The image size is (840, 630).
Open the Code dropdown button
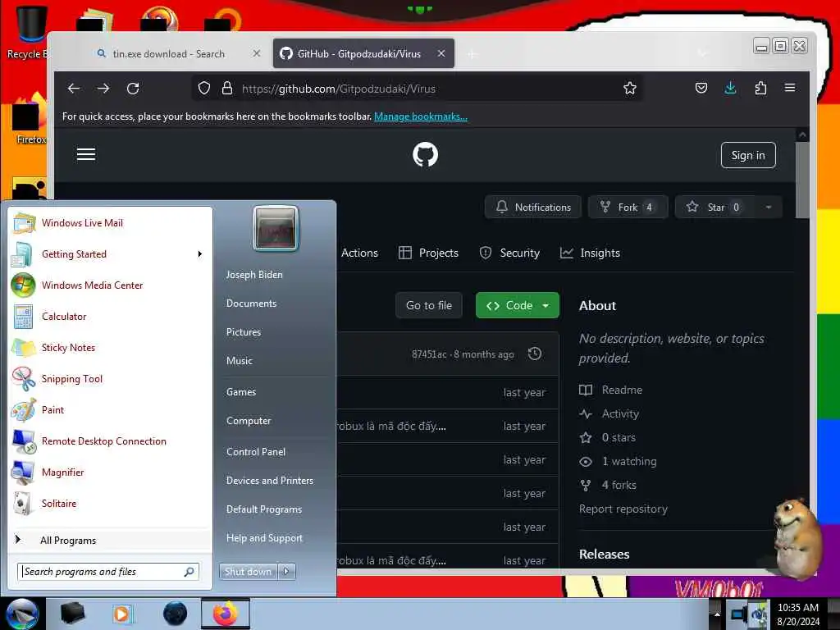click(x=518, y=305)
